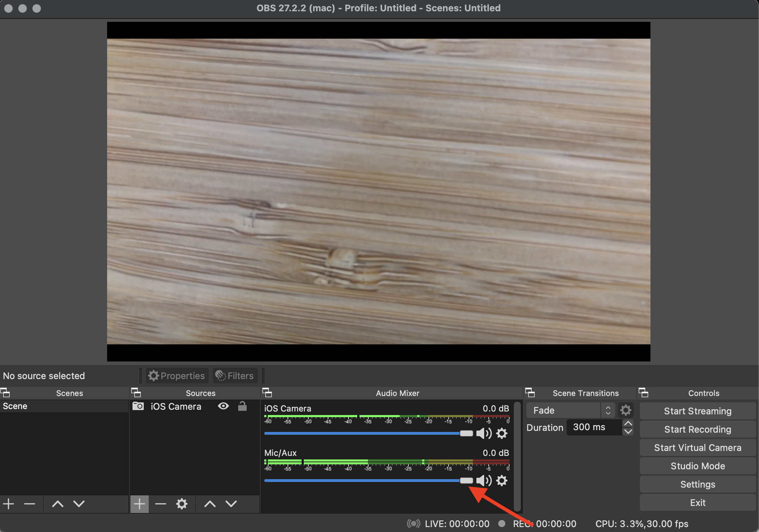Toggle lock on iOS Camera source

coord(242,406)
